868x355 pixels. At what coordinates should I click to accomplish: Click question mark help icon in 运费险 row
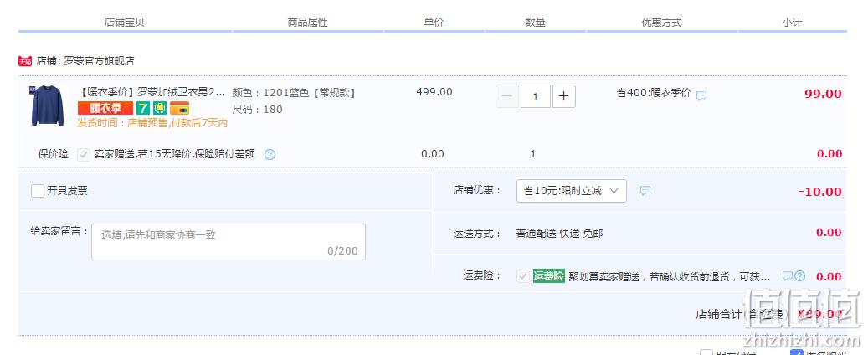click(x=800, y=275)
